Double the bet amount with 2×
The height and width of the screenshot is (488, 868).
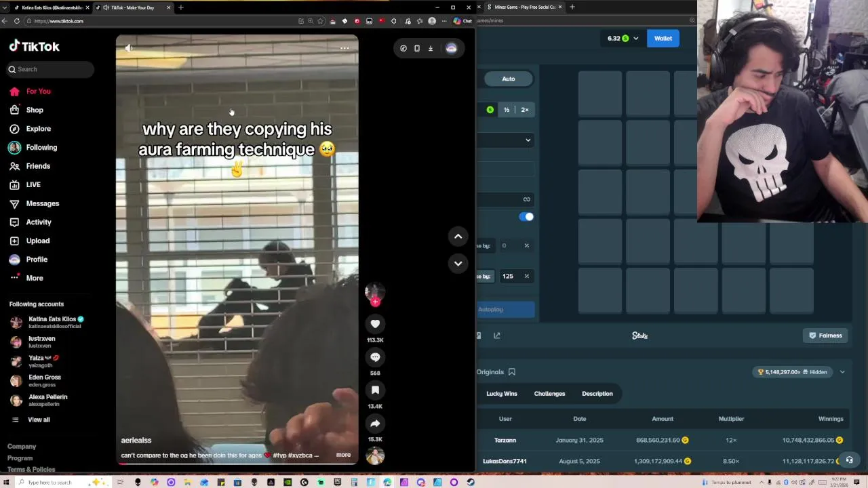point(525,110)
